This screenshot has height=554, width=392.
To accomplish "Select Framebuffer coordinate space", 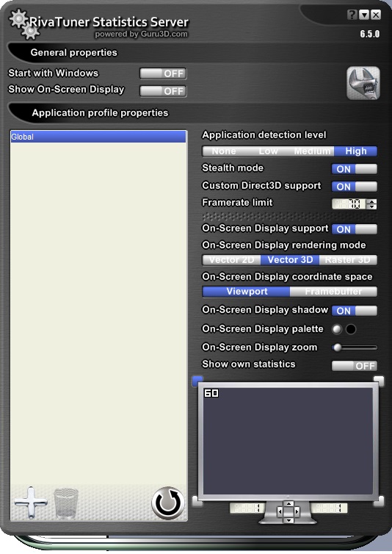I will click(x=333, y=292).
